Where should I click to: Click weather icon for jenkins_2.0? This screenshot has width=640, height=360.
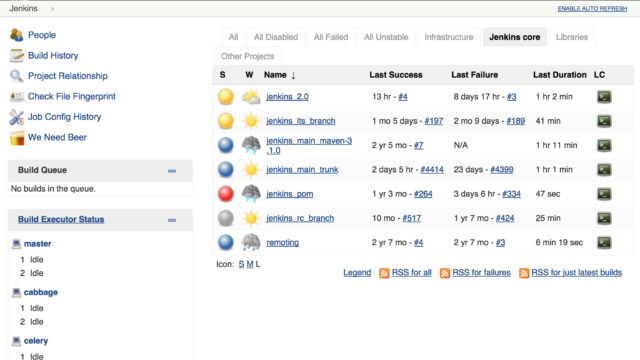click(251, 97)
